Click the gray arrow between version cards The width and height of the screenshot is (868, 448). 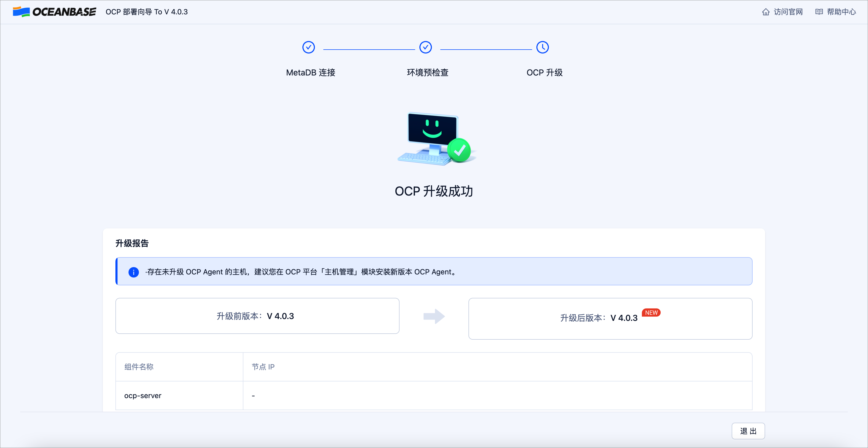[x=434, y=316]
